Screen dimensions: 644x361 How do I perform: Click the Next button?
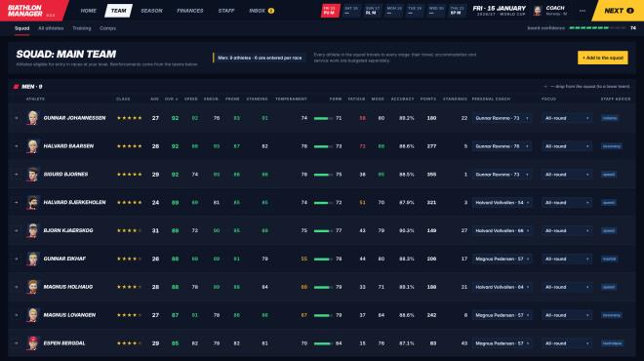click(x=619, y=11)
